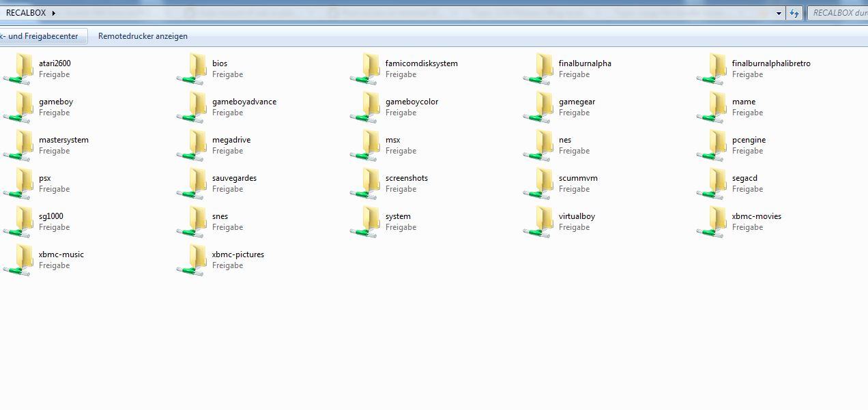
Task: Select the psx folder icon
Action: (18, 184)
